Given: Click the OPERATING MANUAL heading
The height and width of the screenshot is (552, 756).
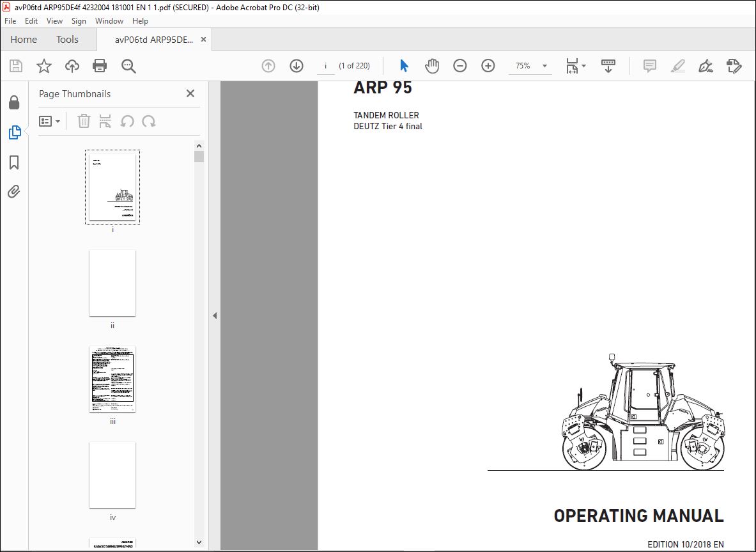Looking at the screenshot, I should 639,516.
